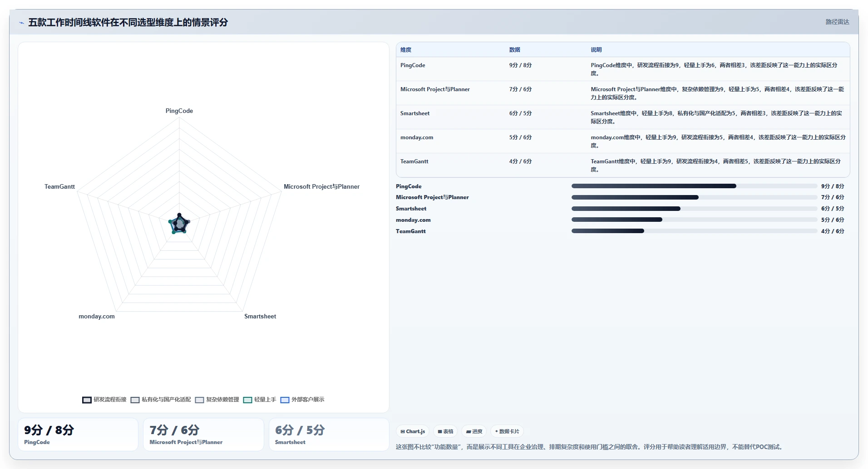This screenshot has width=868, height=469.
Task: Toggle the 复杂依赖管理 legend series
Action: [x=217, y=400]
